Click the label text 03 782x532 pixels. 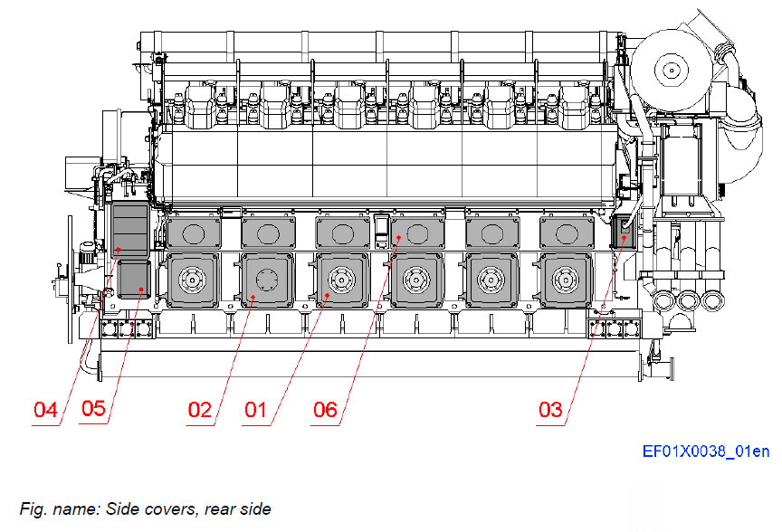550,411
